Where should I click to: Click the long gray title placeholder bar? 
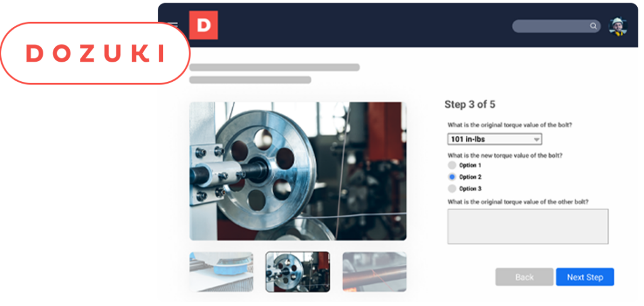pyautogui.click(x=274, y=67)
